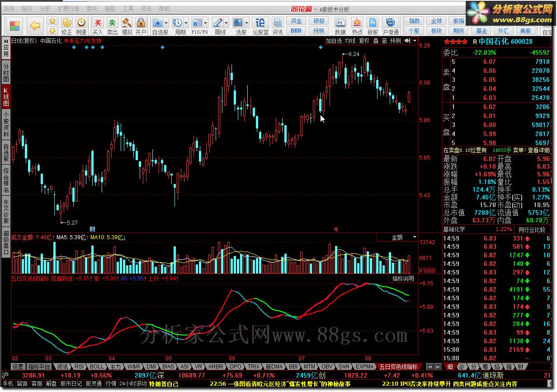
Task: Expand the 选股 dropdown arrow
Action: (247, 23)
